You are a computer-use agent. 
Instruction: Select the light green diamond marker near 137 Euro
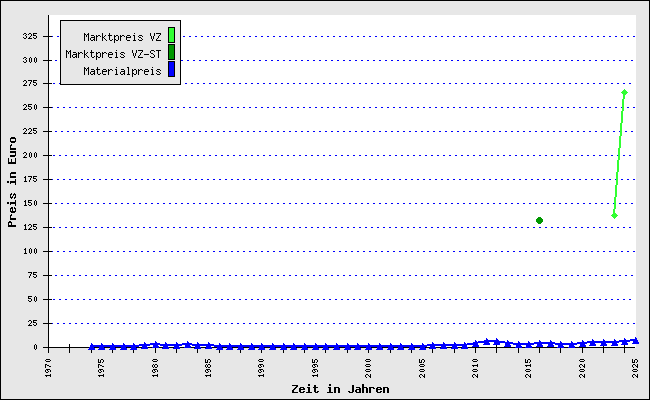pyautogui.click(x=614, y=215)
